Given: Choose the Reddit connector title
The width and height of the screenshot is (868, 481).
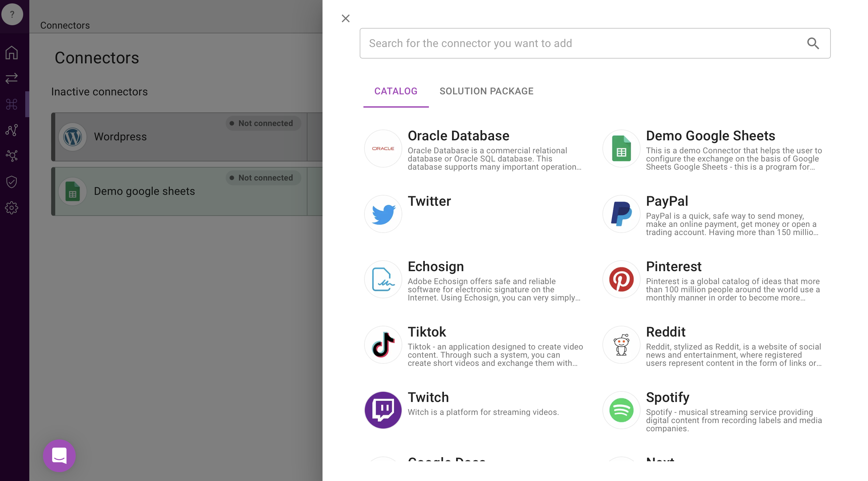Looking at the screenshot, I should point(666,332).
